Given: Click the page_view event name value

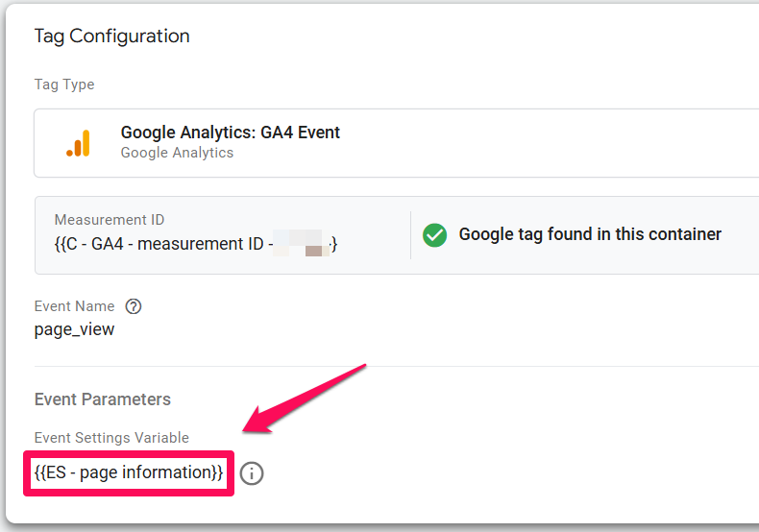Looking at the screenshot, I should coord(74,329).
